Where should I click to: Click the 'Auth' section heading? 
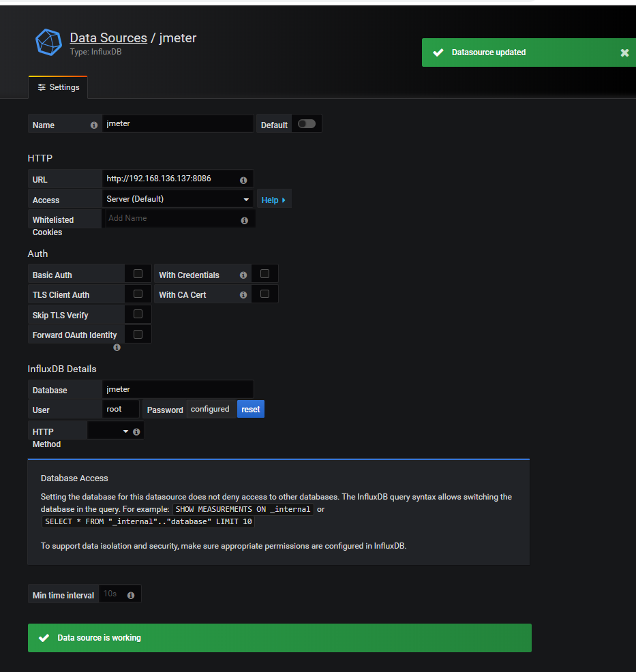pos(37,254)
